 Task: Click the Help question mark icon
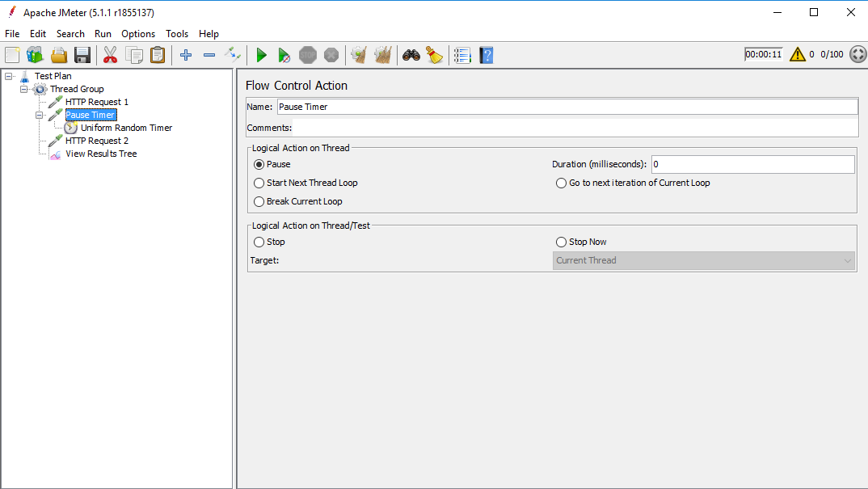tap(486, 55)
